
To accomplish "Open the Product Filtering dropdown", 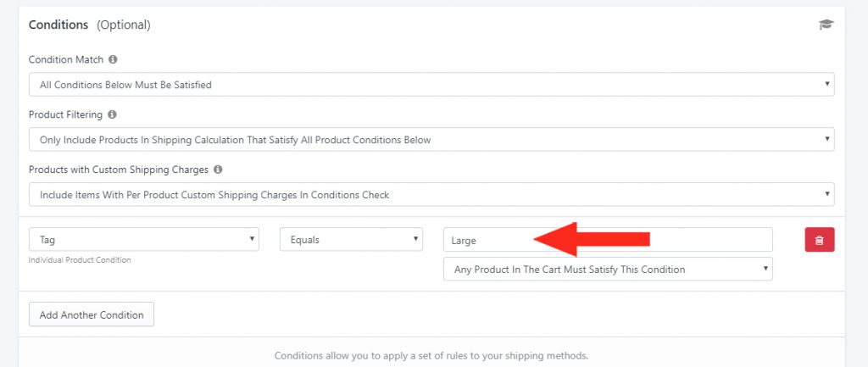I will click(x=431, y=140).
